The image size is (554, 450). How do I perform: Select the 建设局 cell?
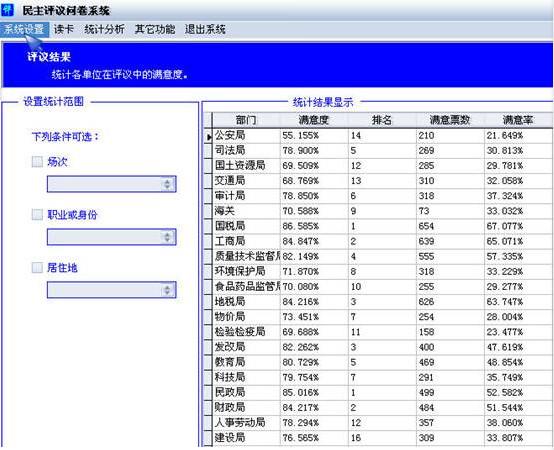(246, 438)
